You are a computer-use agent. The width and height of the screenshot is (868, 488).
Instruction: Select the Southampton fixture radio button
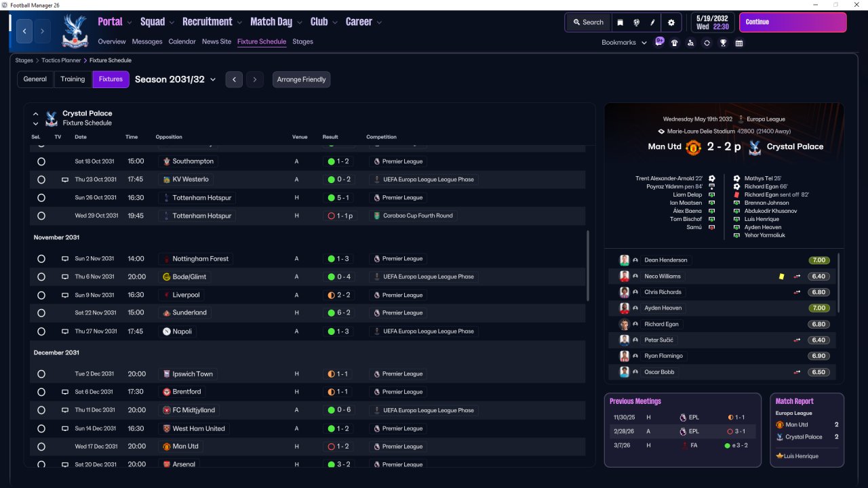point(41,162)
